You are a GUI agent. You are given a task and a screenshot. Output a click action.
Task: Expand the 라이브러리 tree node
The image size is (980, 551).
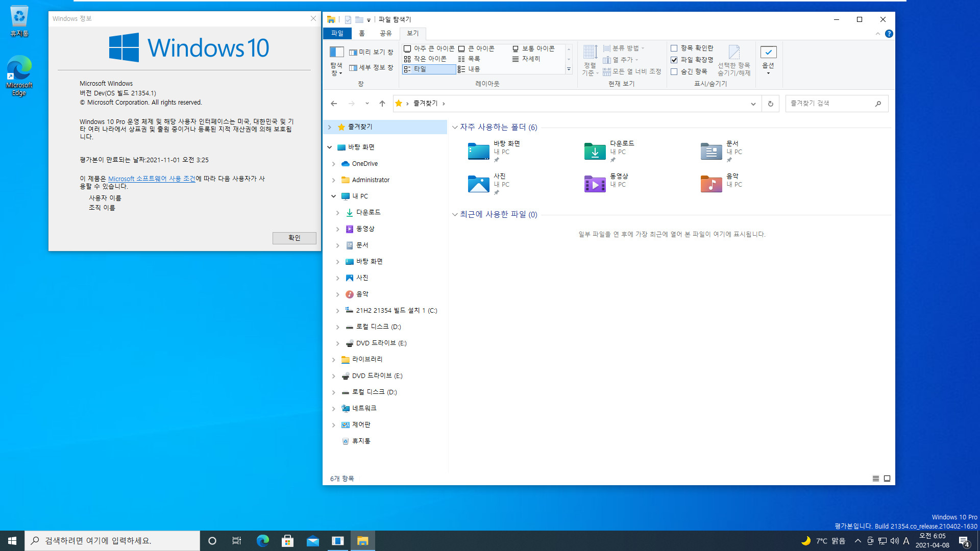333,360
